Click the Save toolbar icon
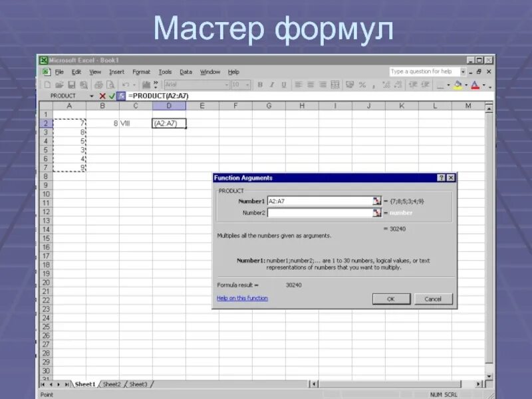The image size is (532, 399). click(72, 85)
